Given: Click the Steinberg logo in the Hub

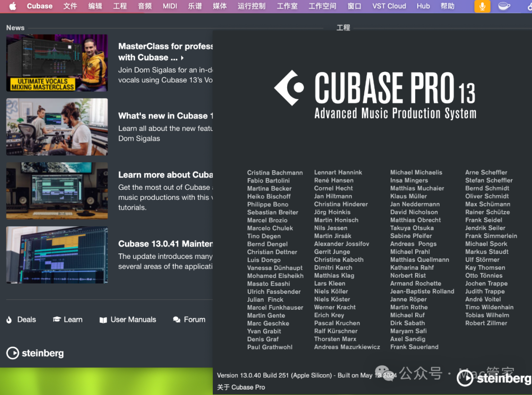Looking at the screenshot, I should [x=35, y=353].
